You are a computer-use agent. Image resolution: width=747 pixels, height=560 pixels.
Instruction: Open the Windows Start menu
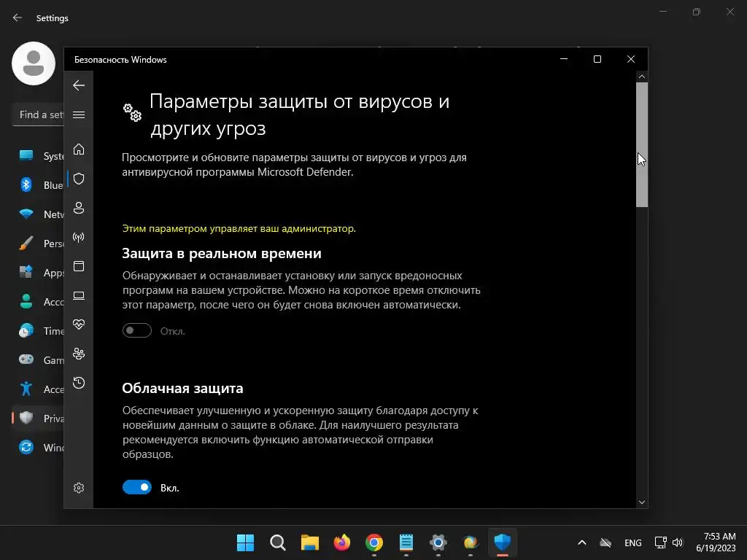click(x=245, y=542)
